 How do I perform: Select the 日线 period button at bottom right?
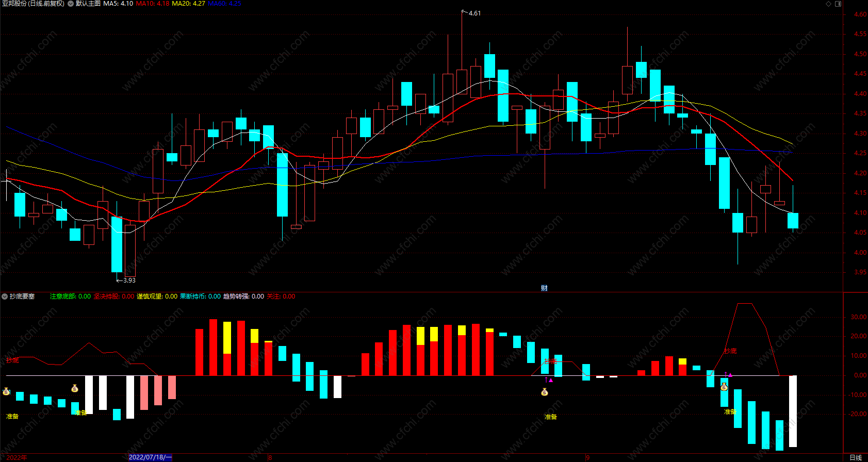click(856, 457)
